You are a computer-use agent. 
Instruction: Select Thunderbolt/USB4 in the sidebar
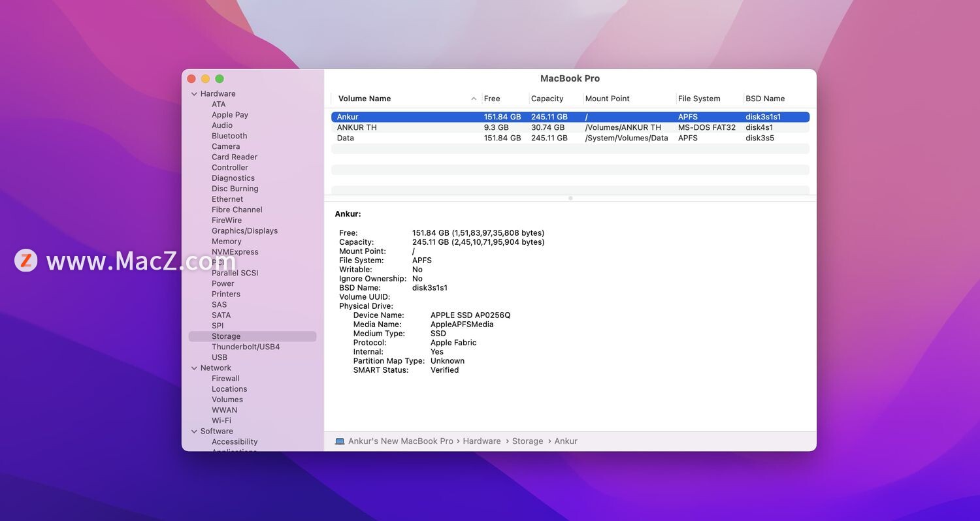pyautogui.click(x=246, y=347)
